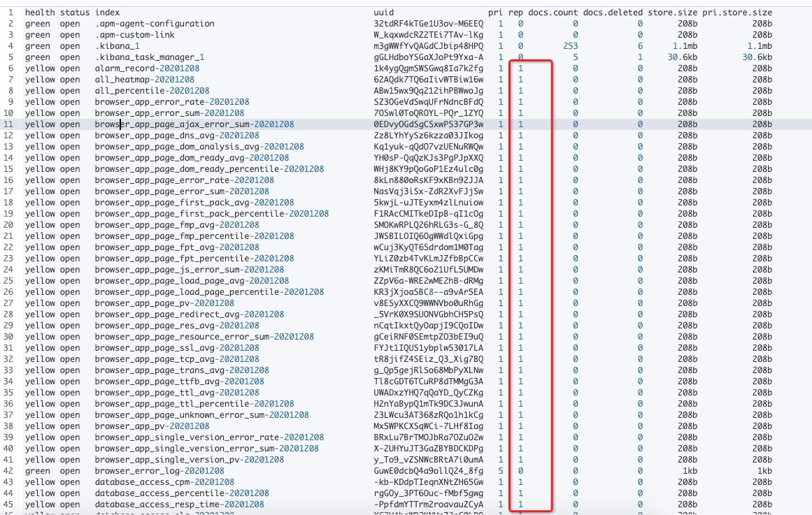The width and height of the screenshot is (812, 515).
Task: Click 'browser_app_page_ttl_avg-20201208' text
Action: point(177,393)
